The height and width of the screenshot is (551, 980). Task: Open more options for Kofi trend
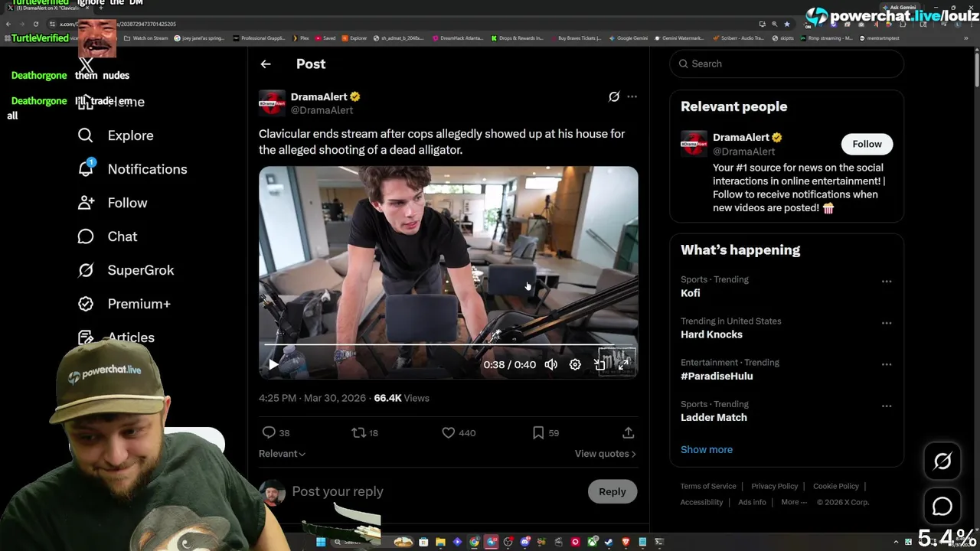[887, 282]
